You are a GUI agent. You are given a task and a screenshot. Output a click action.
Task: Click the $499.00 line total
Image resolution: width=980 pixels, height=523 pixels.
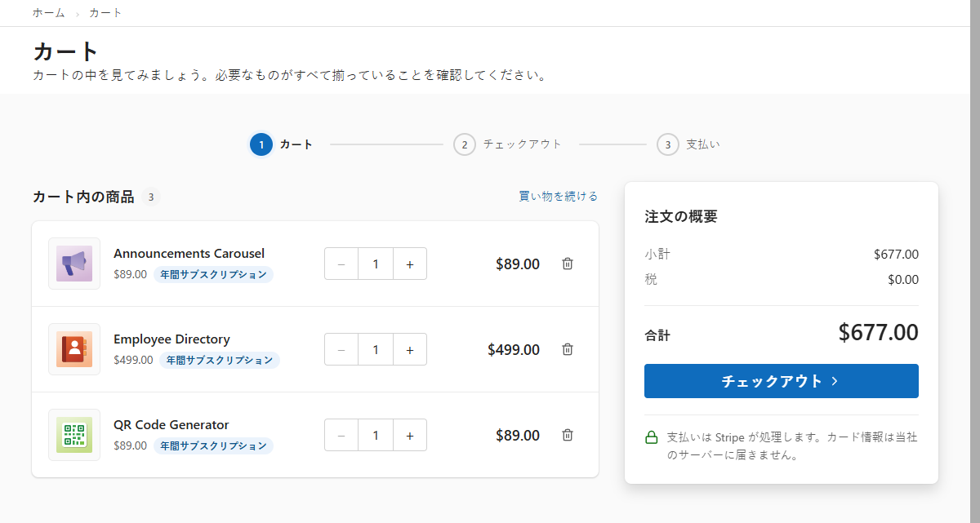tap(514, 349)
